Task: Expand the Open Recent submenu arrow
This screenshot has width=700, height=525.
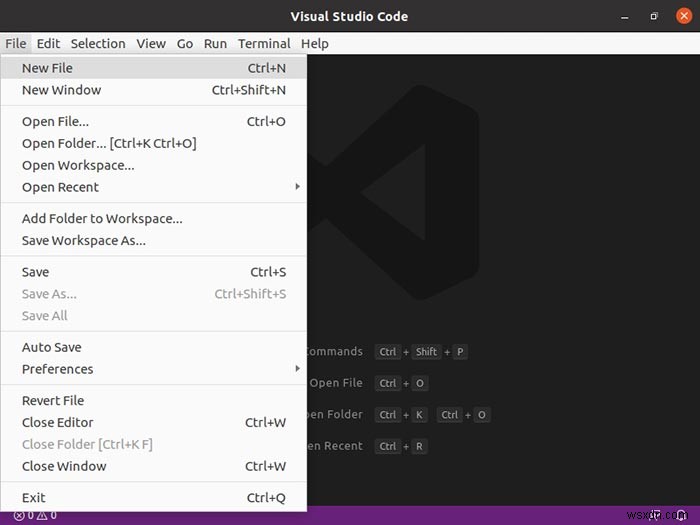Action: (297, 187)
